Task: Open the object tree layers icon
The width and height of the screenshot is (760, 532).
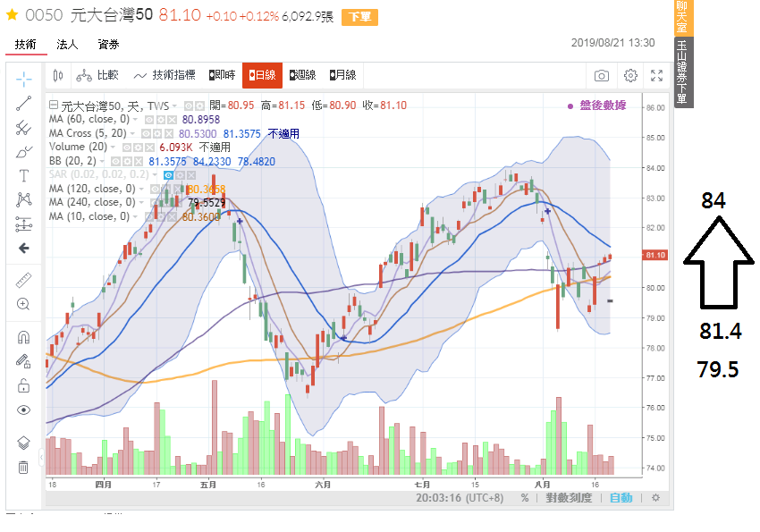Action: pos(23,443)
